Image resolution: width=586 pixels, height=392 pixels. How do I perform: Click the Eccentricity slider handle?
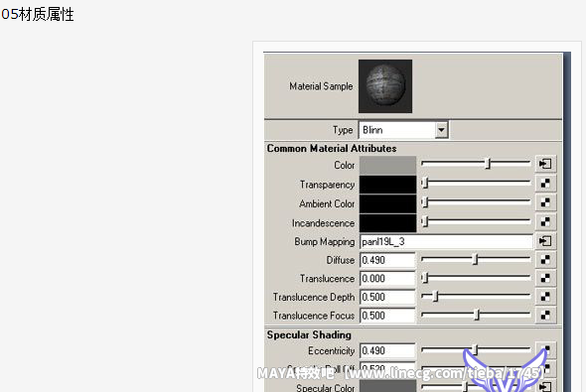[475, 349]
